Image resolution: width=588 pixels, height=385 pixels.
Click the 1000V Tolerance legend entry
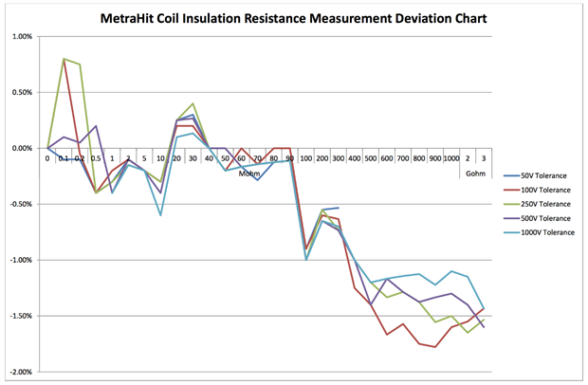pos(539,232)
